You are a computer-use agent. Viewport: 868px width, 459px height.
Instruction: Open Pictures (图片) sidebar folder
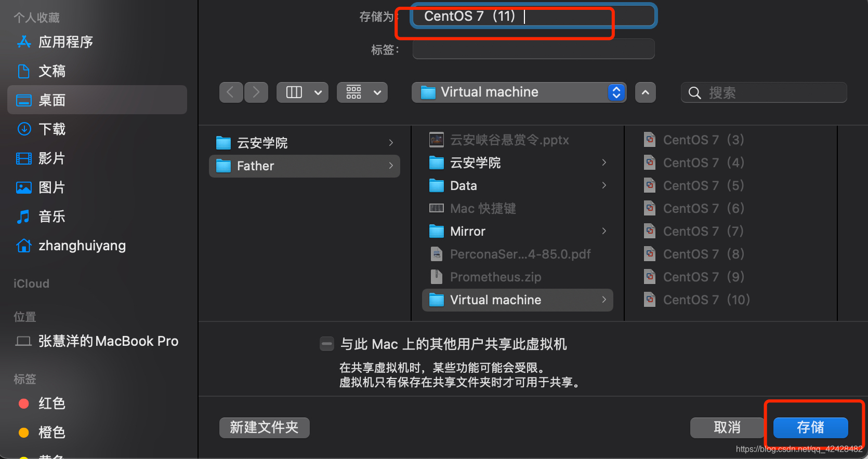pyautogui.click(x=97, y=187)
